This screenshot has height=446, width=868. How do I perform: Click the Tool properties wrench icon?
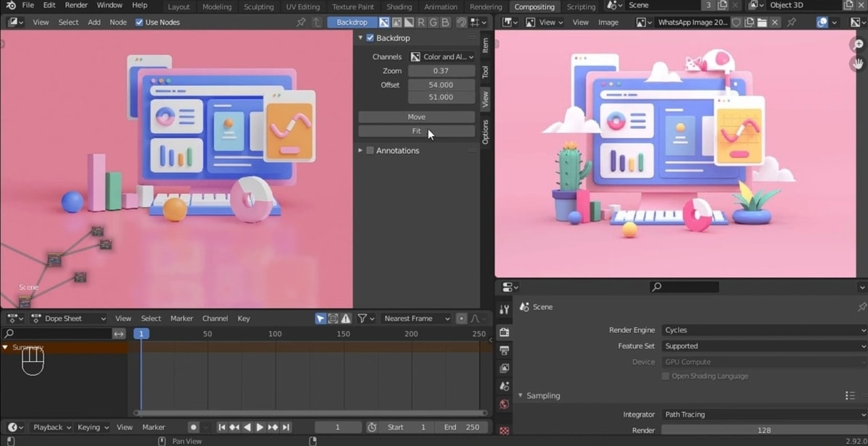click(x=504, y=310)
